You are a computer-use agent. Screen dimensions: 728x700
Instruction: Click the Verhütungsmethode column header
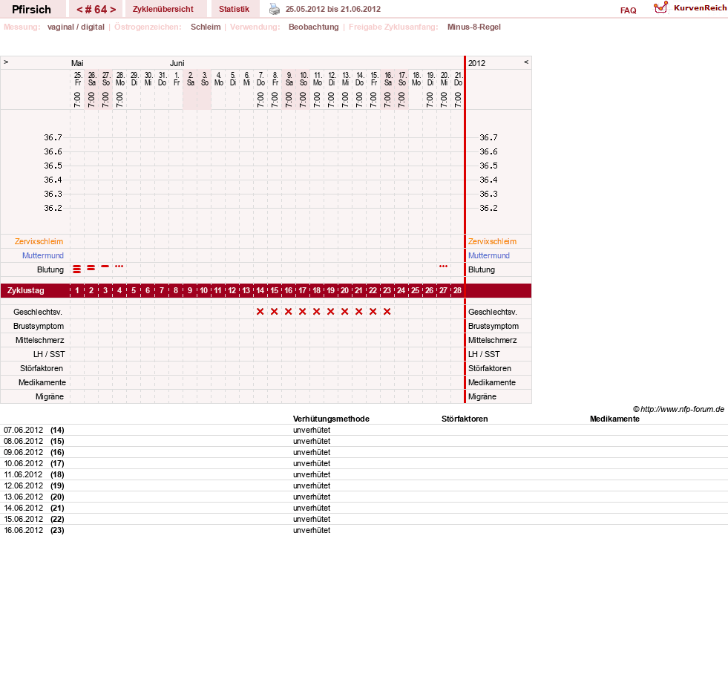(x=331, y=419)
